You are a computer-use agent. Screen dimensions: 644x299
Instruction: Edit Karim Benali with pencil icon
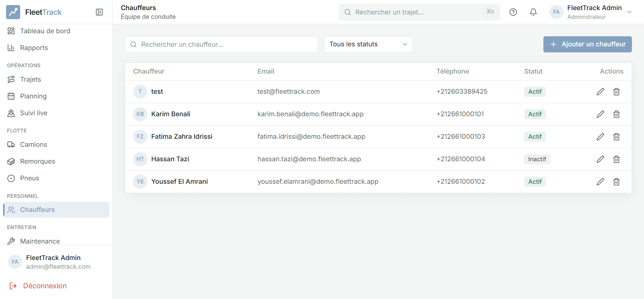tap(600, 114)
